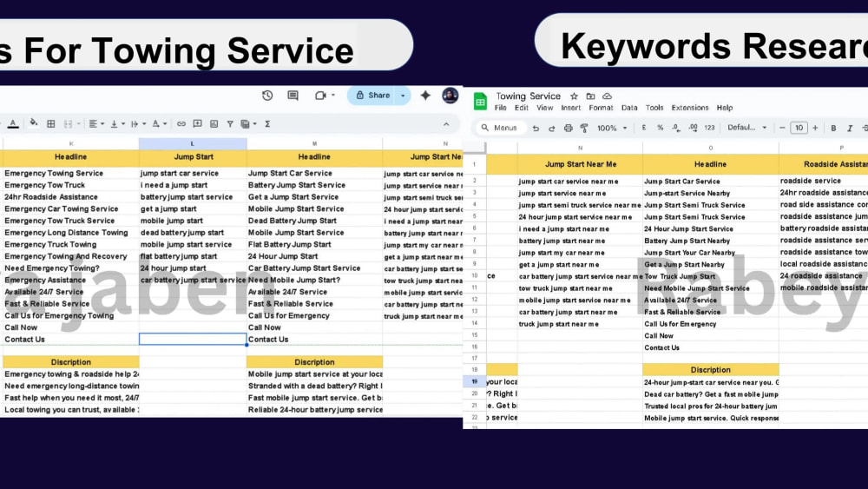Star the Towing Service document
This screenshot has width=868, height=489.
click(x=574, y=96)
